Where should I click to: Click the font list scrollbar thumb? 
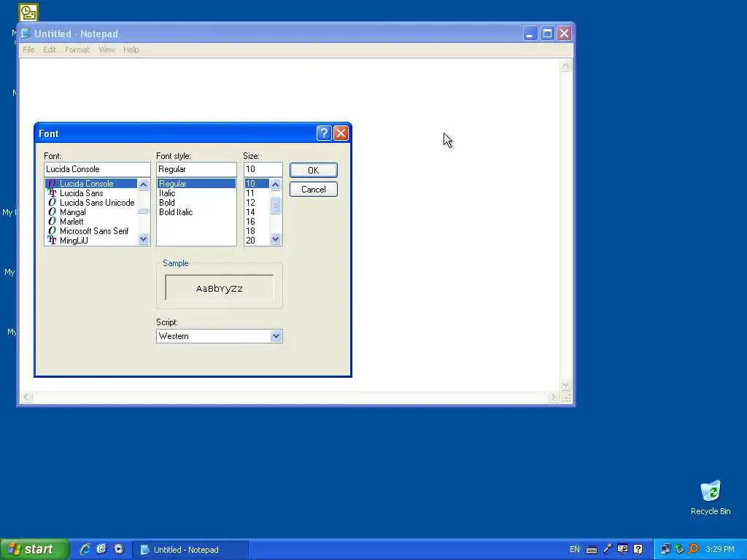point(144,211)
